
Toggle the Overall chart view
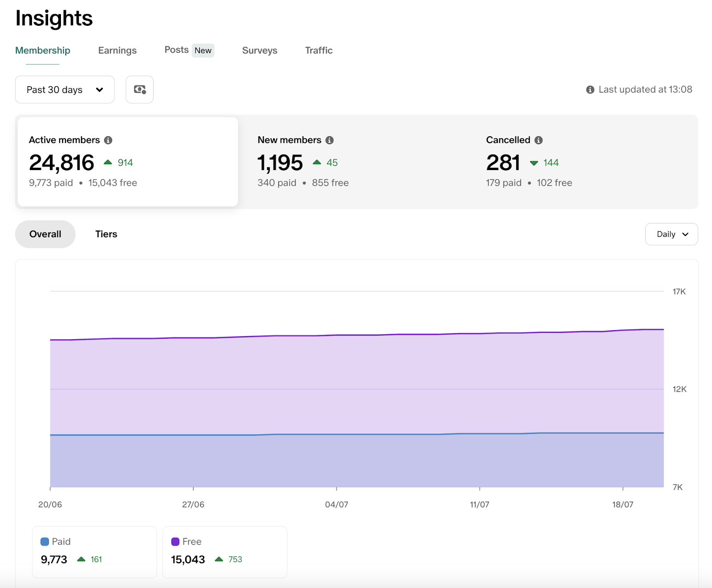coord(45,234)
